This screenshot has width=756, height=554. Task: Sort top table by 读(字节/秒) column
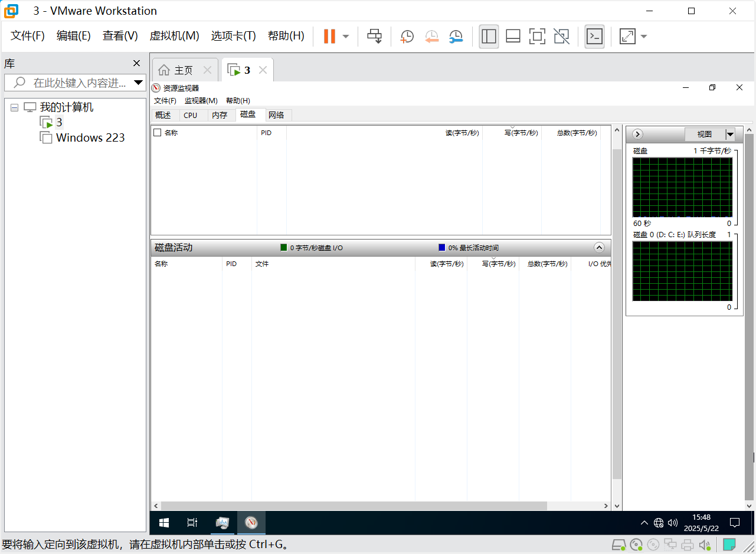pos(462,133)
